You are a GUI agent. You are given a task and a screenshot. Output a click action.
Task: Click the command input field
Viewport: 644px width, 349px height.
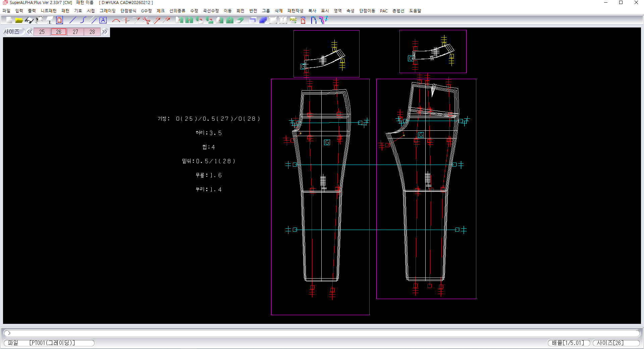[322, 333]
